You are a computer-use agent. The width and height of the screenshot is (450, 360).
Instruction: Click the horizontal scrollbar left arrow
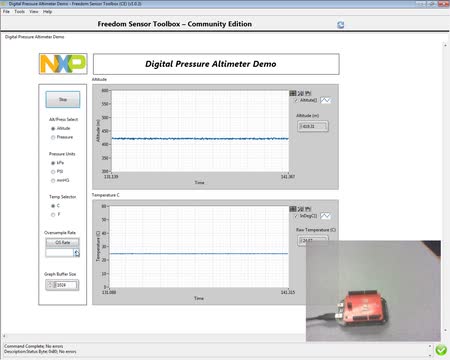coord(4,336)
